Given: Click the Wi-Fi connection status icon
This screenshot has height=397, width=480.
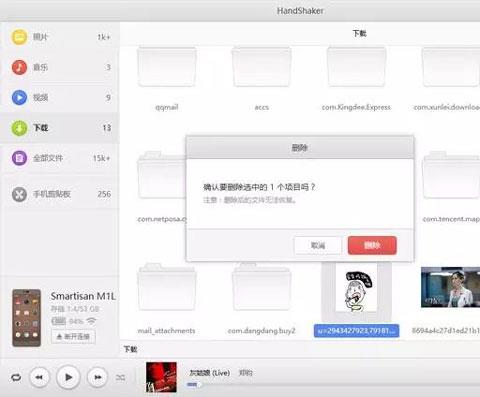Looking at the screenshot, I should coord(91,321).
